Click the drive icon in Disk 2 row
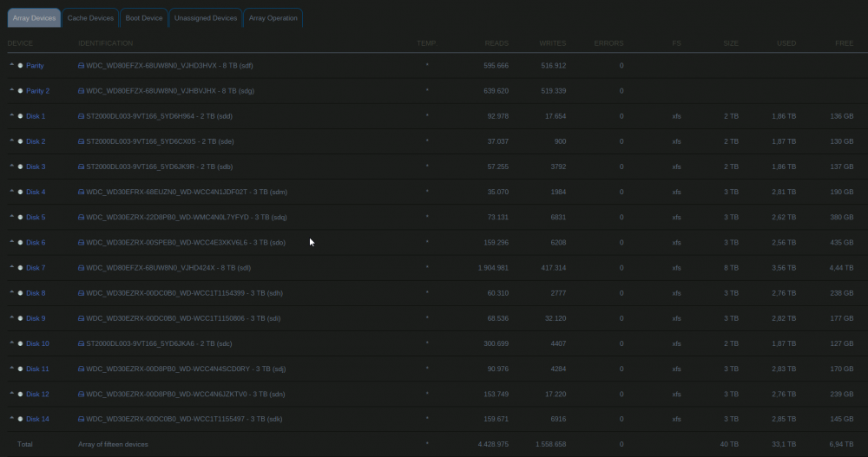868x457 pixels. 81,141
